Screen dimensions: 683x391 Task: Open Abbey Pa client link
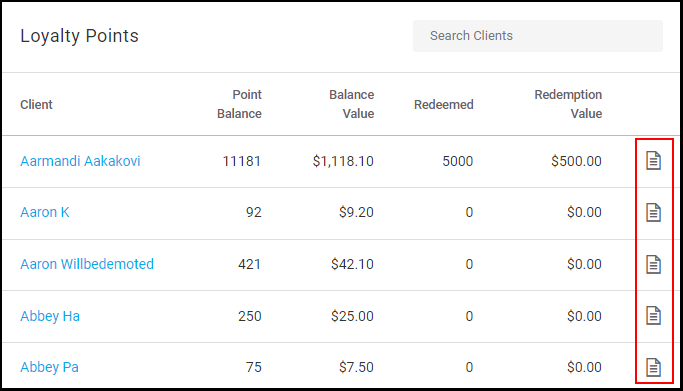(x=49, y=367)
